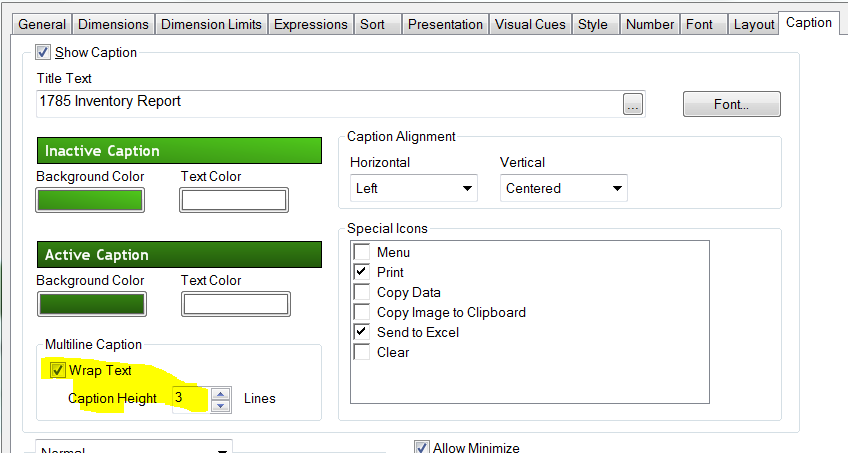
Task: Decrease Caption Height with down arrow
Action: (x=222, y=405)
